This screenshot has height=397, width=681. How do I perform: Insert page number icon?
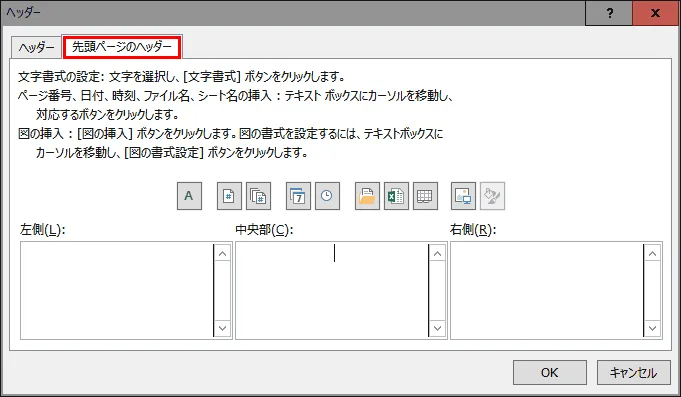[229, 196]
